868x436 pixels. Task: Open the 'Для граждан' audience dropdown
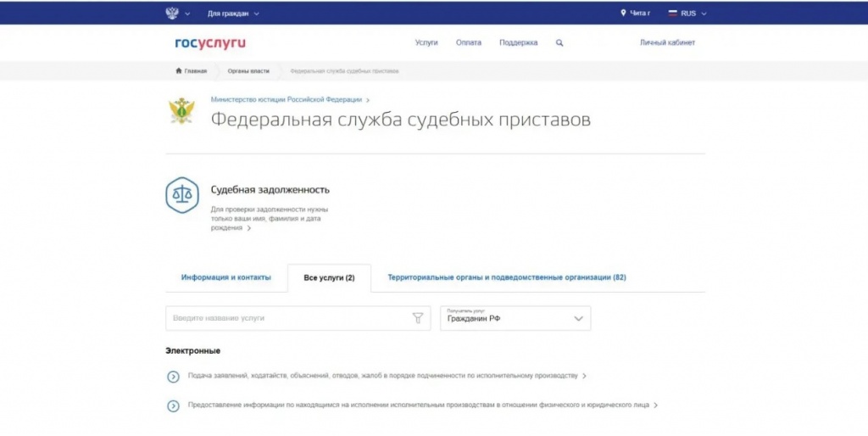click(233, 14)
